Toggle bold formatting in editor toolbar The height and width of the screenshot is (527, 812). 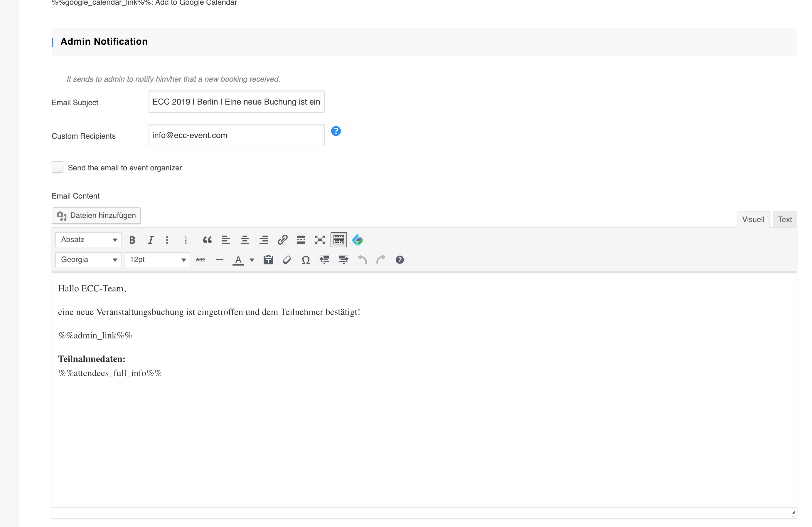132,240
